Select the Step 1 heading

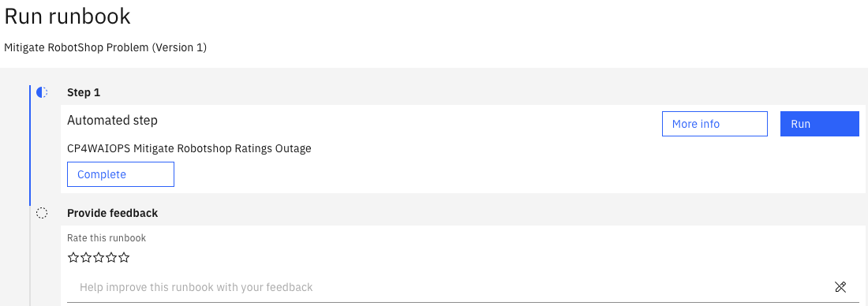[84, 92]
